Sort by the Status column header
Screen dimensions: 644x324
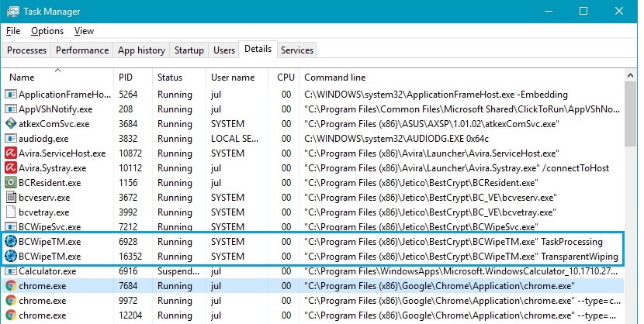click(179, 77)
